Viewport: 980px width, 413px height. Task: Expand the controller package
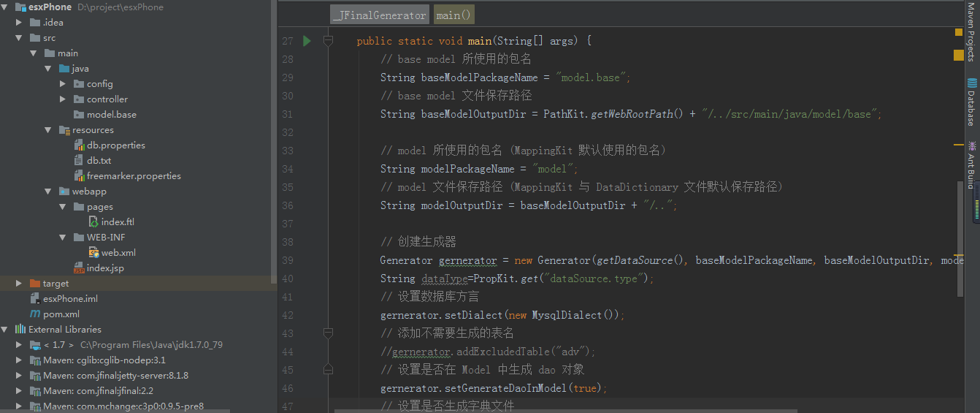click(63, 99)
